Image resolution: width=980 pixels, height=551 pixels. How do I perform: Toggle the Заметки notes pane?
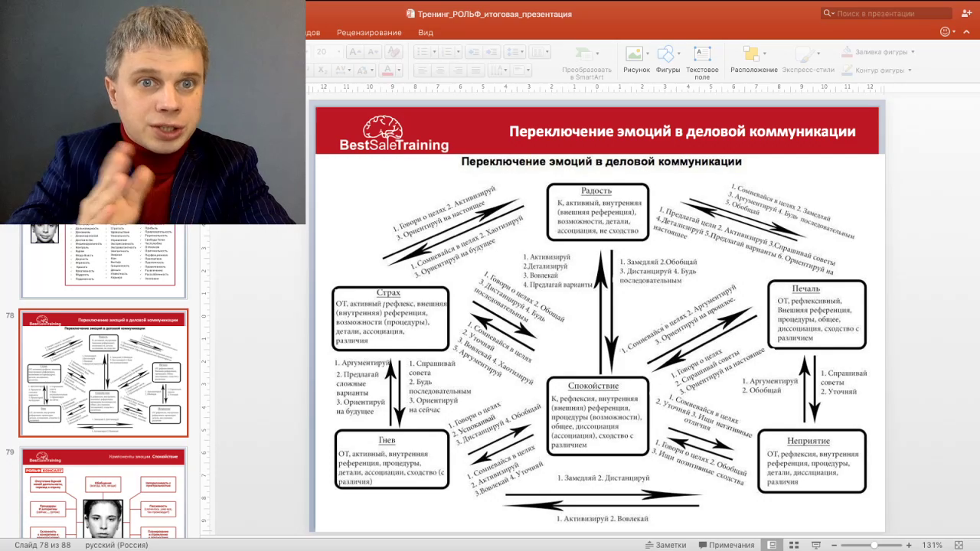tap(665, 545)
